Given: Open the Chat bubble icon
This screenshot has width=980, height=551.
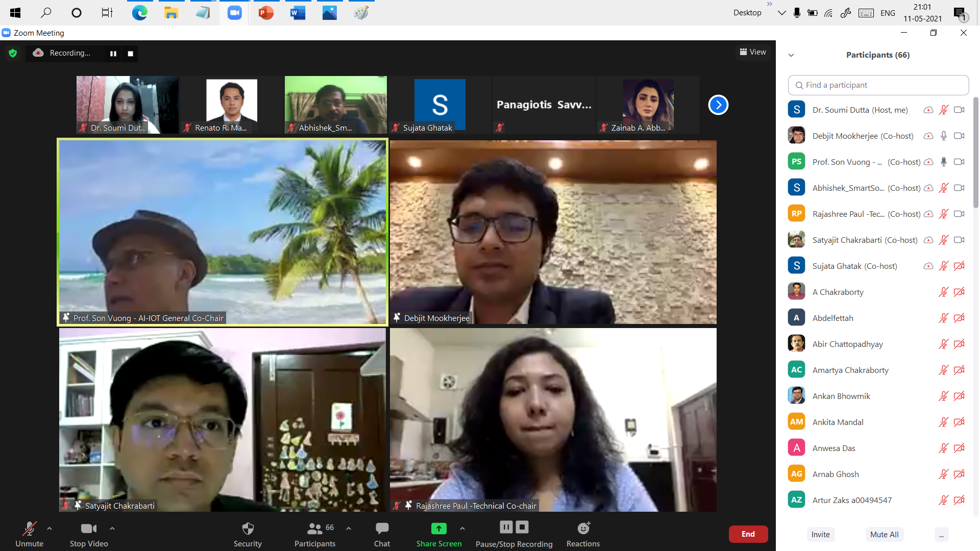Looking at the screenshot, I should coord(382,528).
